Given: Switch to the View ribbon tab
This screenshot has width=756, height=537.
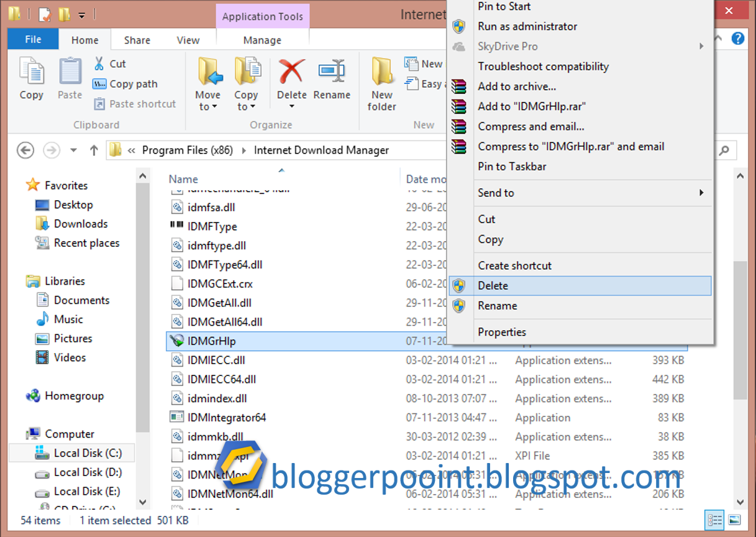Looking at the screenshot, I should click(x=188, y=40).
